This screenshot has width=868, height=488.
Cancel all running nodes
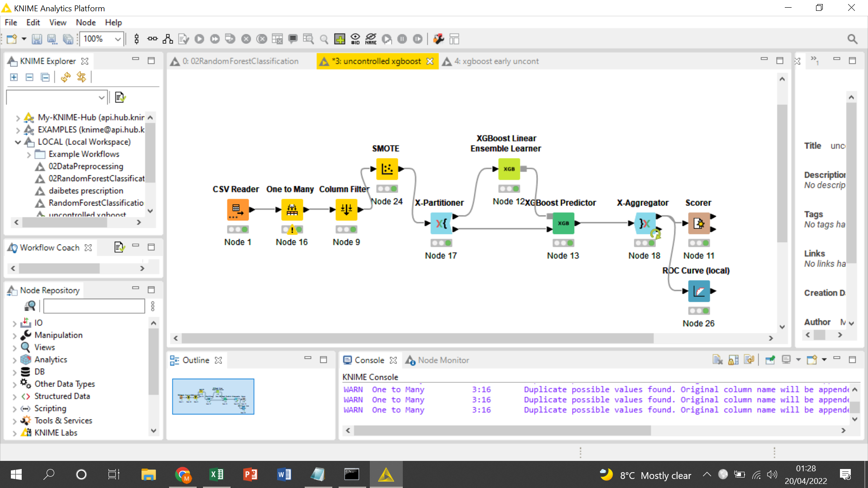point(262,39)
